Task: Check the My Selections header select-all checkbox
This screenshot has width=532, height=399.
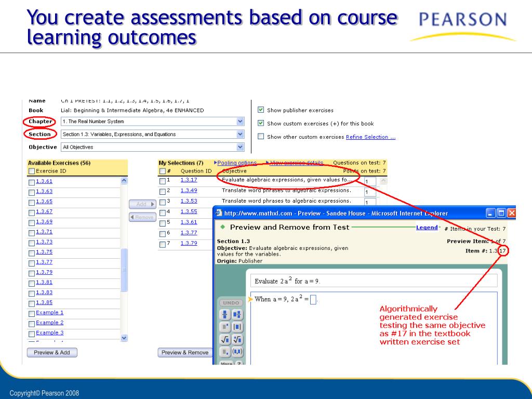Action: (x=163, y=171)
